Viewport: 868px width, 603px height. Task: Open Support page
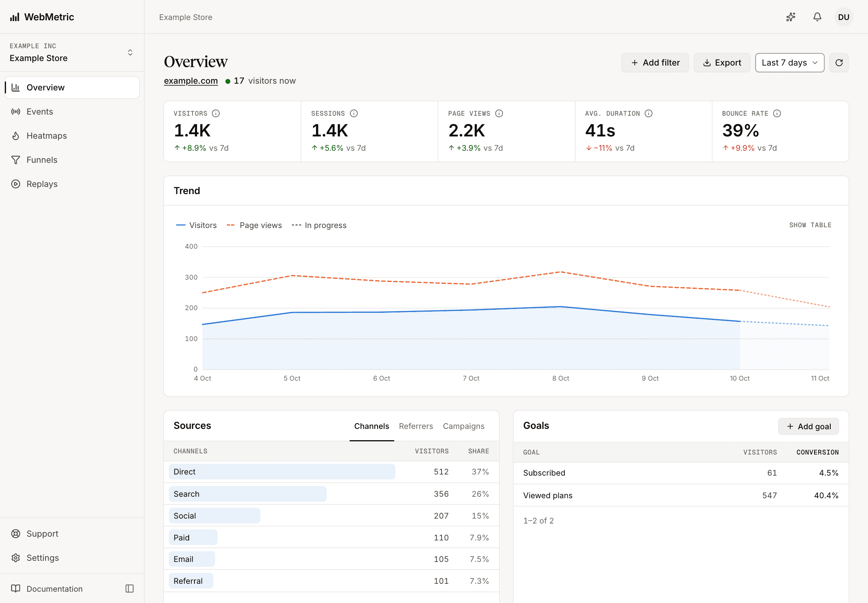(72, 534)
